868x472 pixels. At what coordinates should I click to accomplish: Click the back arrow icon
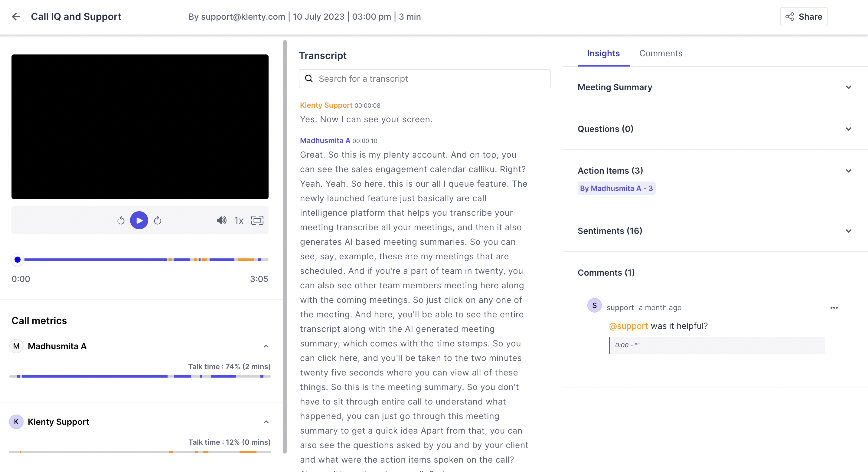click(16, 17)
